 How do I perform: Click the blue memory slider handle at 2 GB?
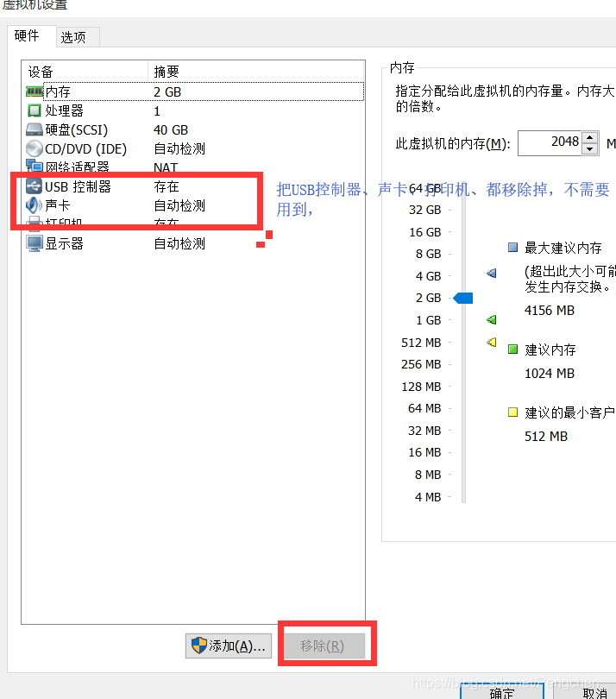[x=463, y=298]
